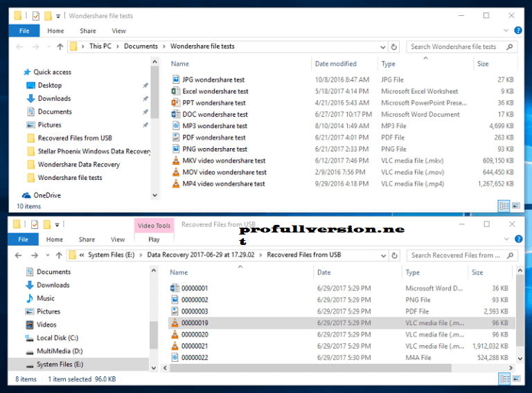Open Share tab in top window
The image size is (532, 393).
[88, 31]
